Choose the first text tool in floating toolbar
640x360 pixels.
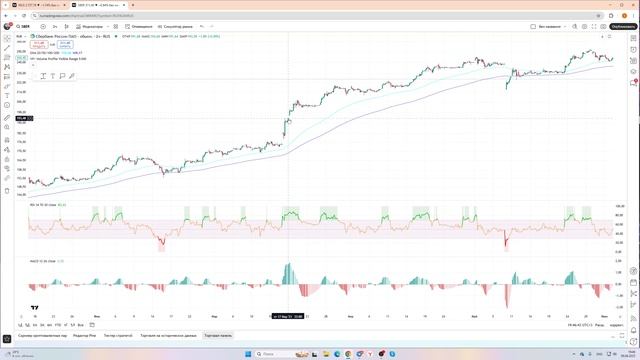pos(43,76)
